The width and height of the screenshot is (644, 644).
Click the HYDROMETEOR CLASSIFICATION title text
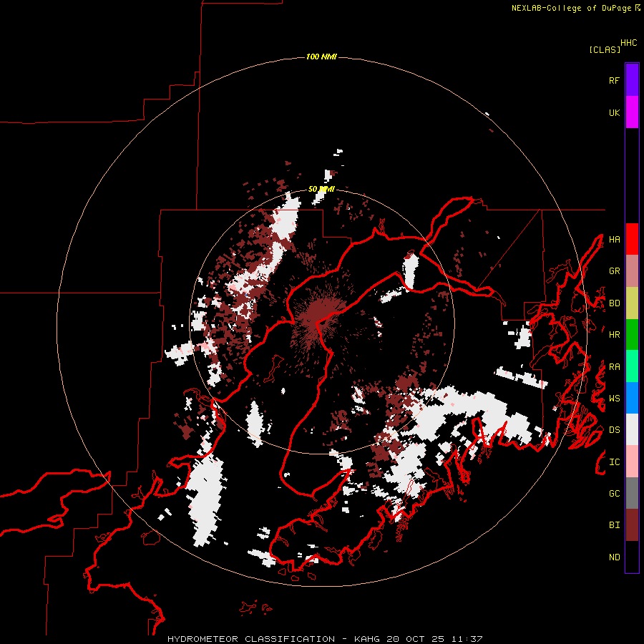pos(251,639)
